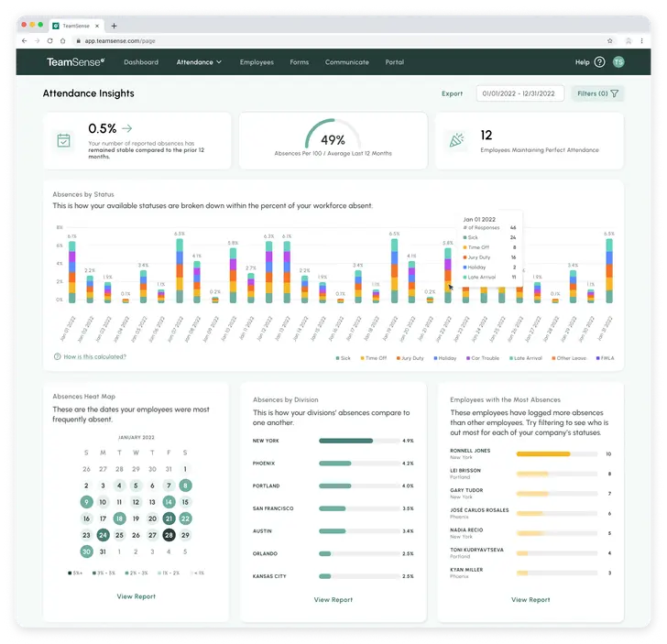Click the TeamSense logo
Image resolution: width=667 pixels, height=644 pixels.
coord(75,62)
